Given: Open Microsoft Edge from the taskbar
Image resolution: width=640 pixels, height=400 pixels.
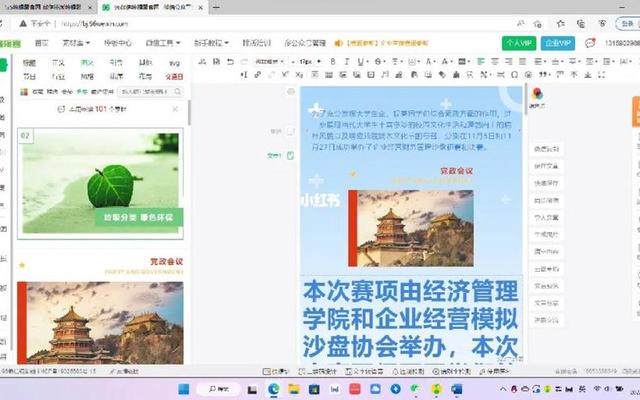Looking at the screenshot, I should [273, 389].
